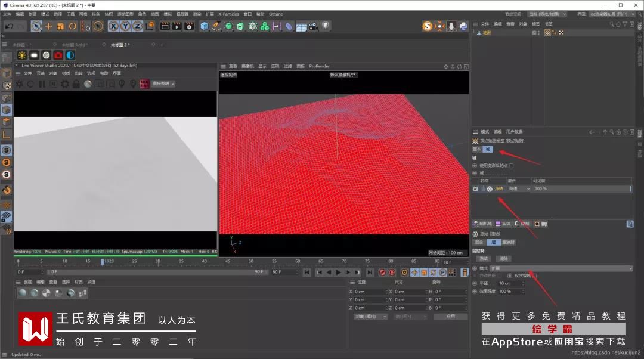Image resolution: width=644 pixels, height=359 pixels.
Task: Open the random field button dropdown
Action: click(x=482, y=224)
